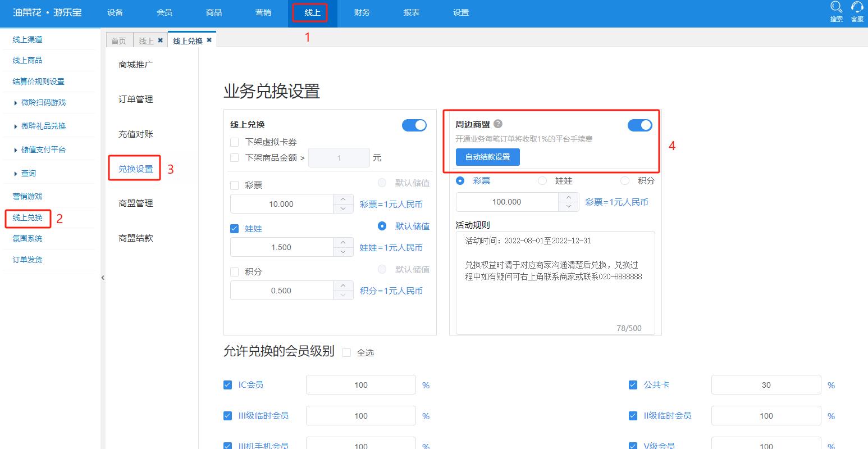Screen dimensions: 868x449
Task: Open 充值对账 in the submenu
Action: tap(136, 134)
